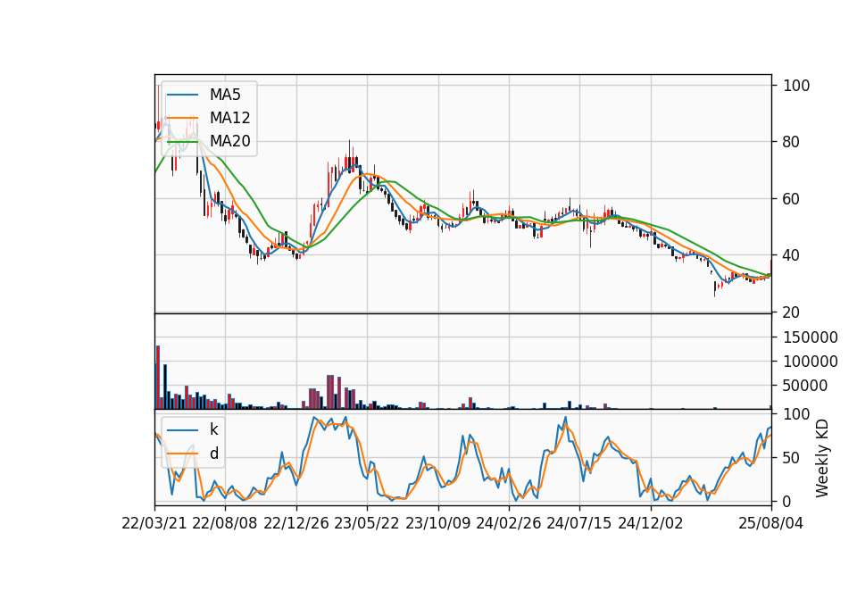
Task: Click the MA12 legend label
Action: 229,118
